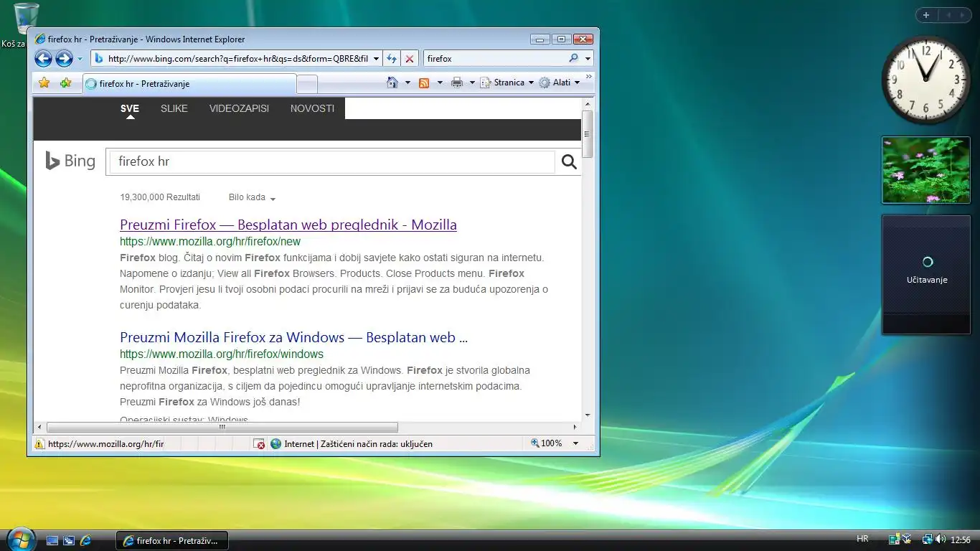Click the 100% zoom level button
980x551 pixels.
(x=547, y=443)
